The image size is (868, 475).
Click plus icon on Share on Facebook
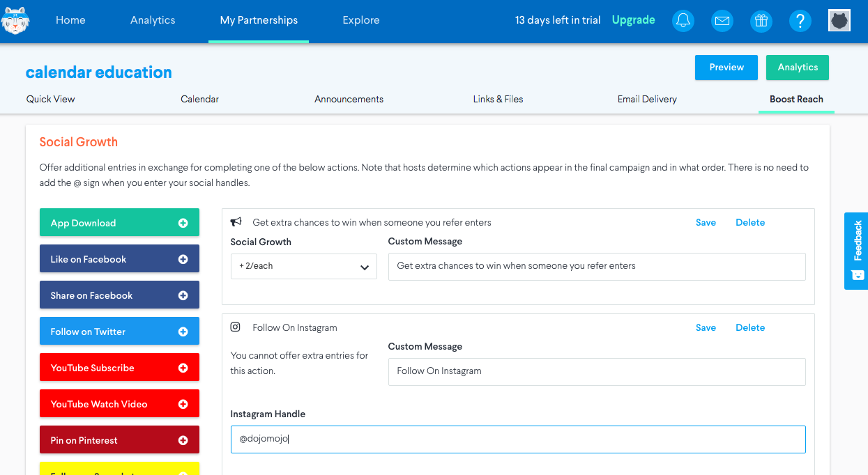(x=183, y=295)
